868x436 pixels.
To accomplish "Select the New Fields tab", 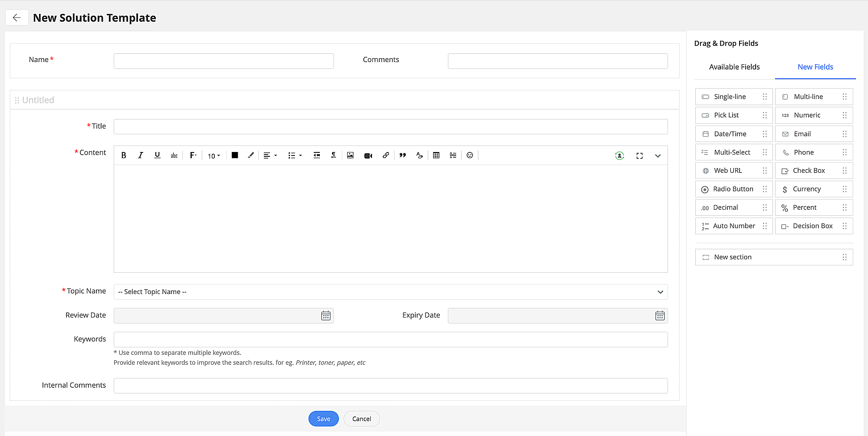I will 815,67.
